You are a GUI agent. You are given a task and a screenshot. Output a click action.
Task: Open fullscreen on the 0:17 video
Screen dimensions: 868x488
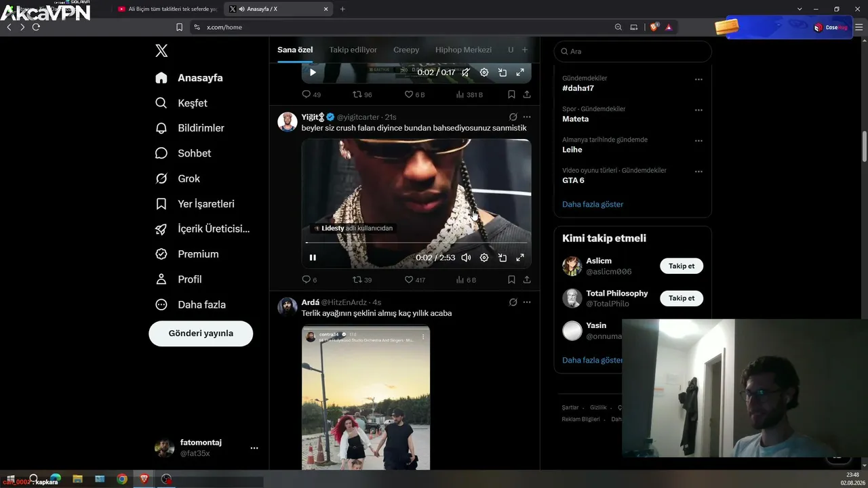(x=520, y=72)
